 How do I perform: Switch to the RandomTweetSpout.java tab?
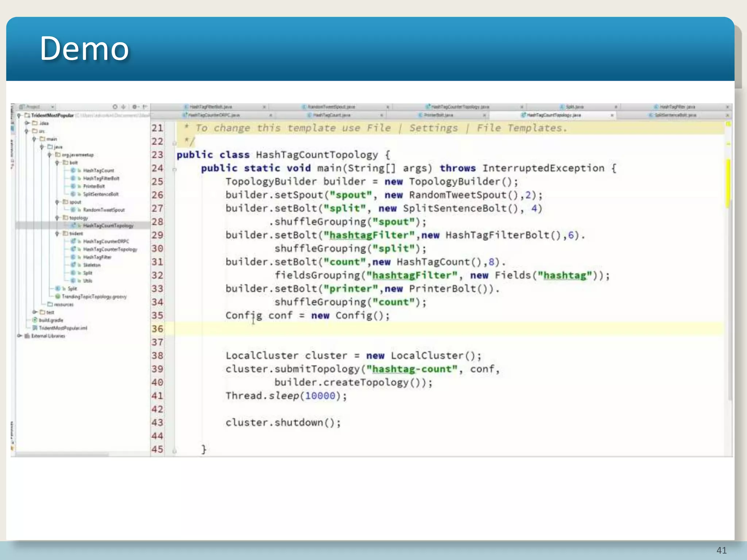[331, 107]
